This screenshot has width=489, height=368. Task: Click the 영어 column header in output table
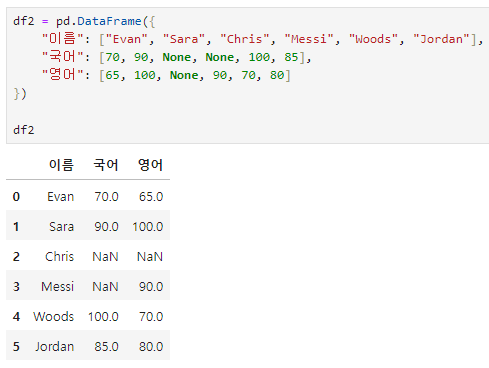point(150,165)
